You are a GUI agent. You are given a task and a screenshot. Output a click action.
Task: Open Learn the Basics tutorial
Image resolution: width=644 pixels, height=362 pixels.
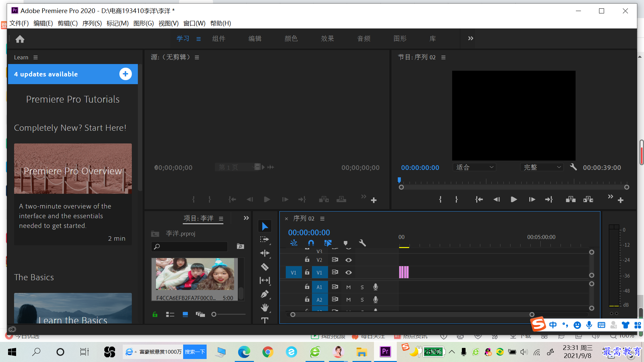[73, 308]
